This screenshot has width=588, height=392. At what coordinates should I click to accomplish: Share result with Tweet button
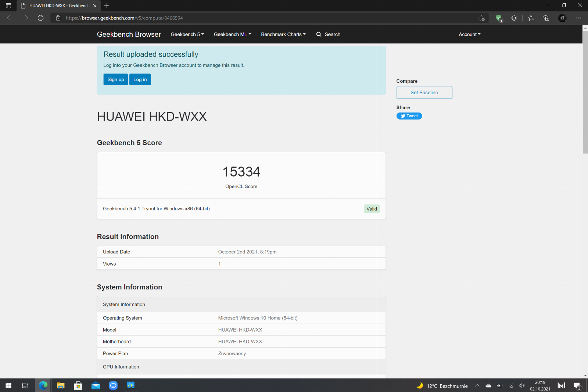tap(409, 116)
